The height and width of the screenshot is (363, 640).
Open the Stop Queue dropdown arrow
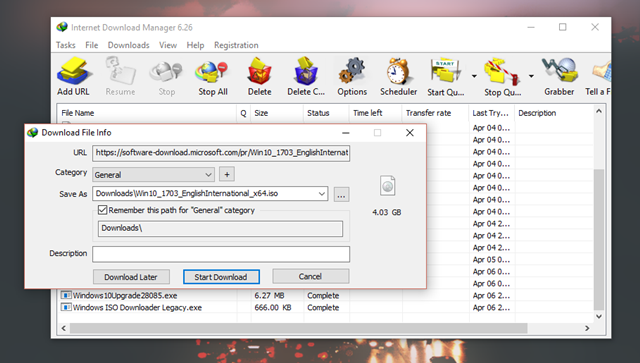pos(531,76)
